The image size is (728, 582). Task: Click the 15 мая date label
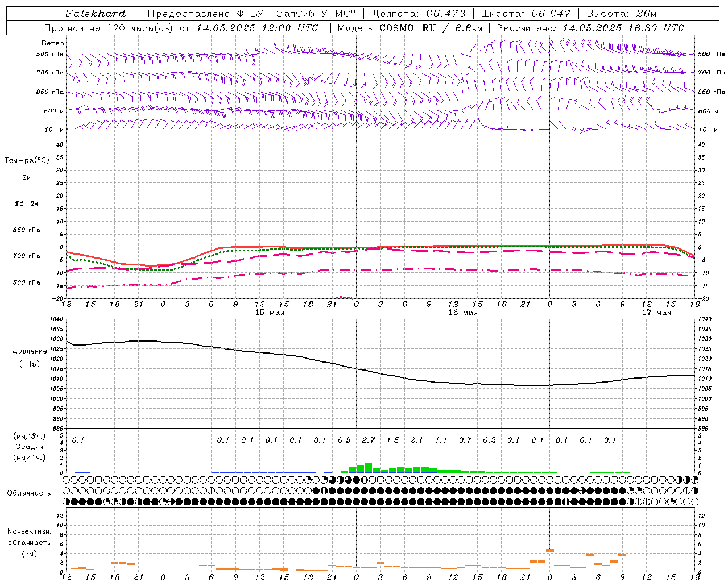click(x=270, y=313)
